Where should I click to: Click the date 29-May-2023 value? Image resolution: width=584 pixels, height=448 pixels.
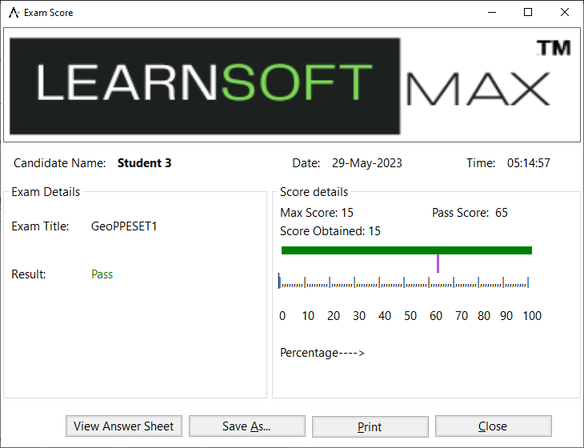point(367,163)
